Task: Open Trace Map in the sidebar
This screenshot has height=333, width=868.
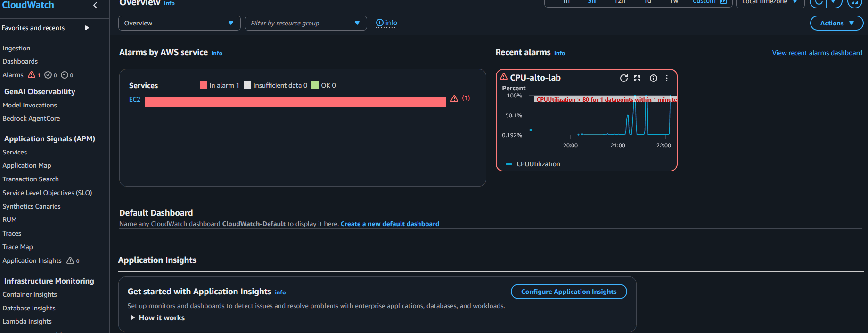Action: click(x=17, y=247)
